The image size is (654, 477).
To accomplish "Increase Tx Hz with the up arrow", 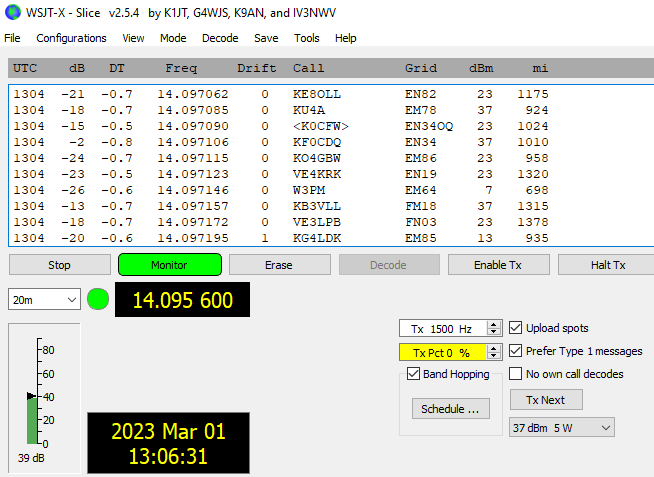I will [494, 324].
